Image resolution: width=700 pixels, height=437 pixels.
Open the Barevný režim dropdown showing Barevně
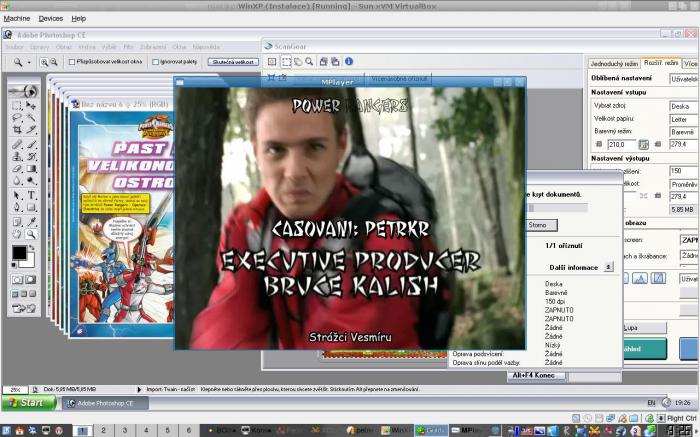pos(684,132)
